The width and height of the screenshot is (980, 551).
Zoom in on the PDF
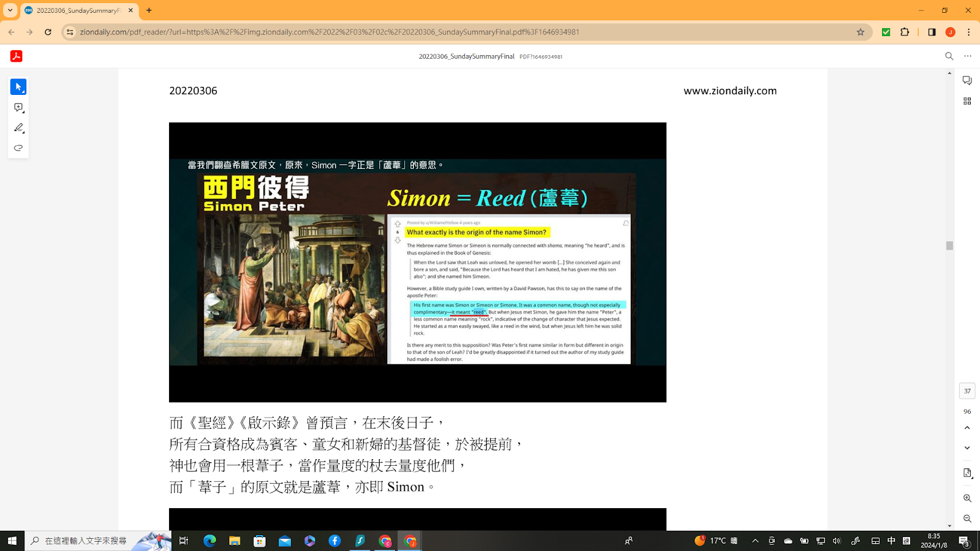(x=967, y=498)
